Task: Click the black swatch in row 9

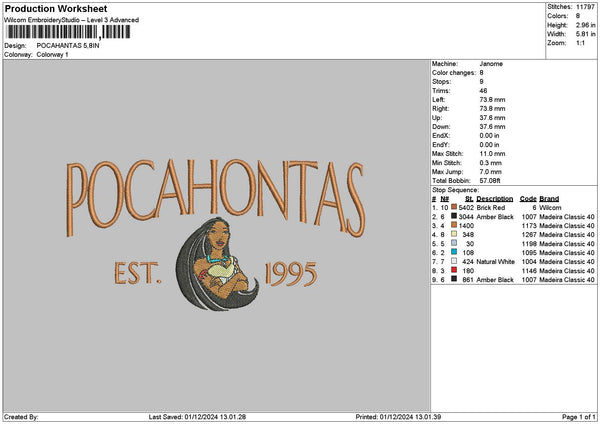Action: 454,279
